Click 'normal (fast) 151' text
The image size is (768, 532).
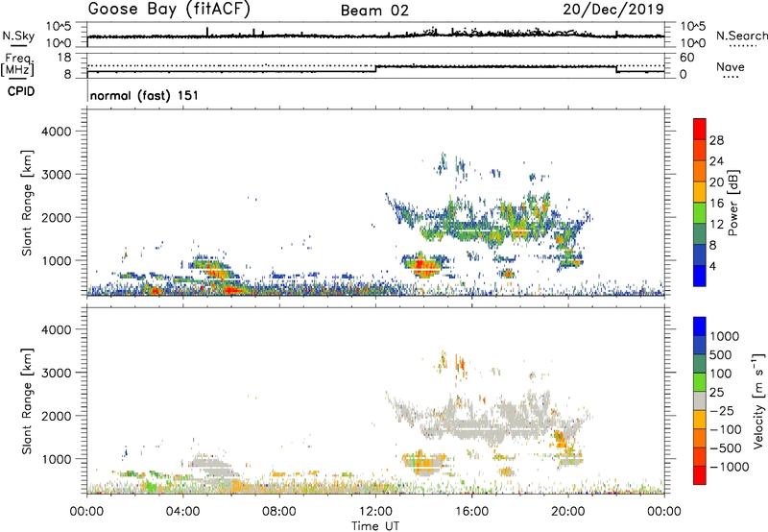click(x=144, y=95)
